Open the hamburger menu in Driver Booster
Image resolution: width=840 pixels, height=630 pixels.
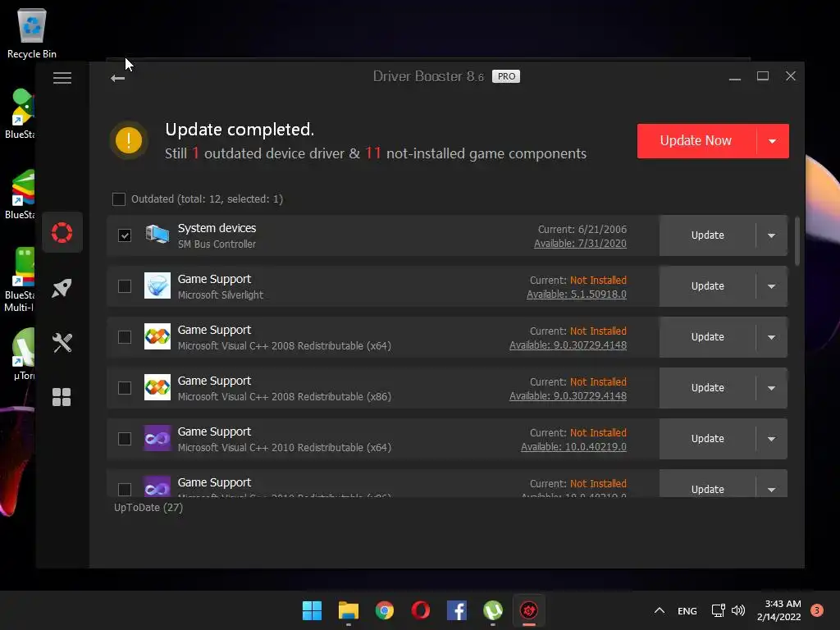(62, 78)
